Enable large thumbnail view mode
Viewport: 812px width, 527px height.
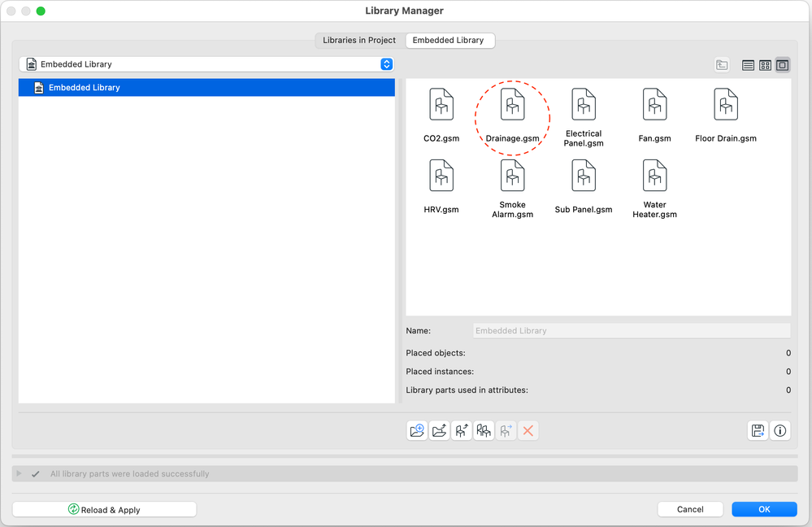coord(782,64)
